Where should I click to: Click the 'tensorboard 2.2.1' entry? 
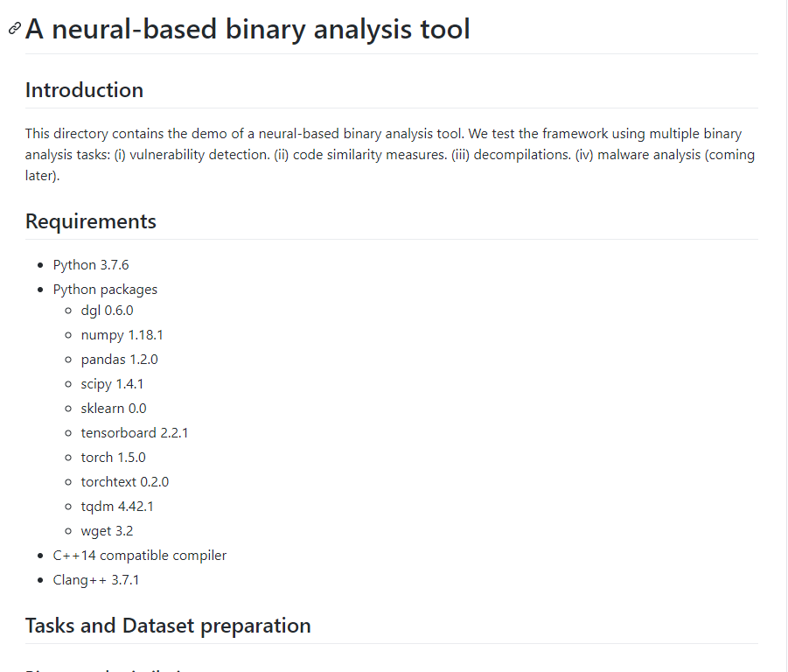pyautogui.click(x=135, y=432)
